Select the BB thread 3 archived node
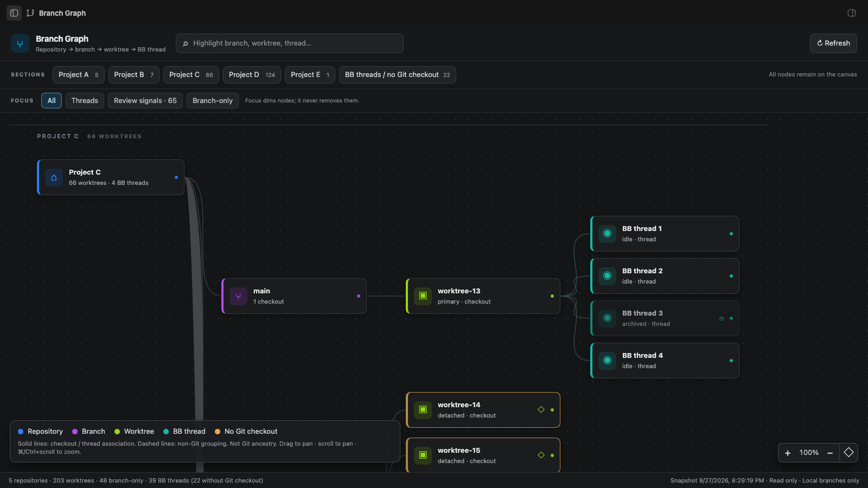This screenshot has height=488, width=868. click(665, 318)
